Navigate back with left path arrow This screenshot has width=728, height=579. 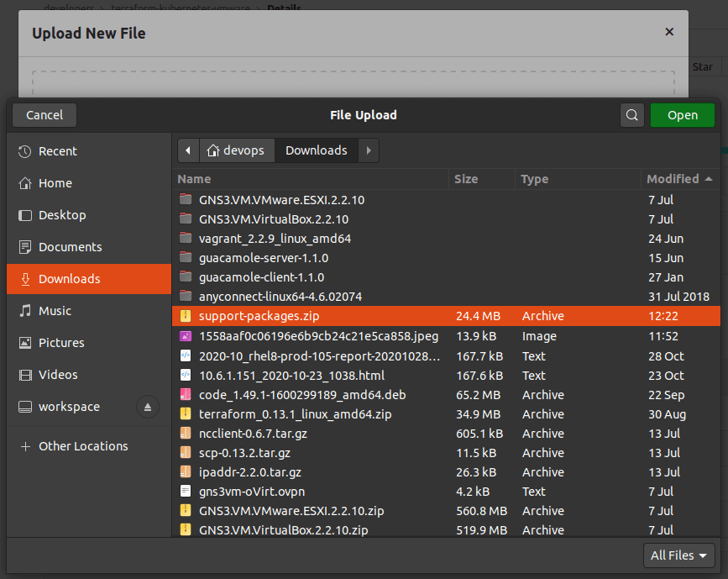click(188, 150)
